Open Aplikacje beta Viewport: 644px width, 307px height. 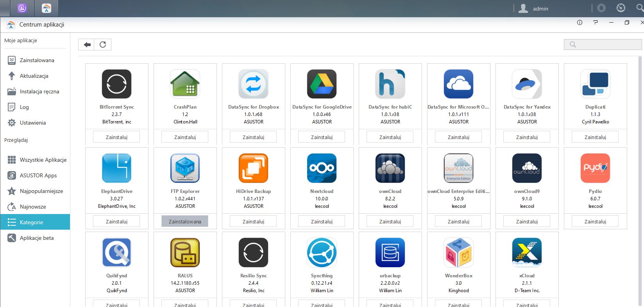coord(35,238)
